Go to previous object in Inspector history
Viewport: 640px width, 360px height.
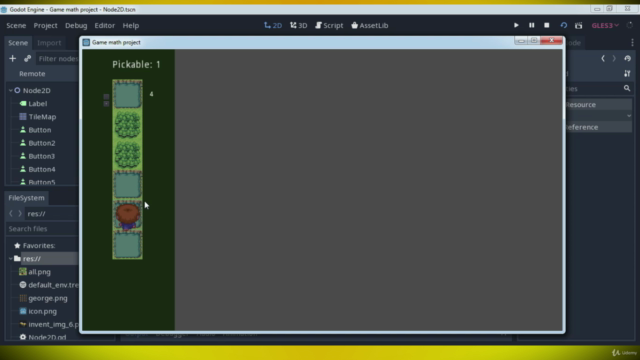click(603, 58)
